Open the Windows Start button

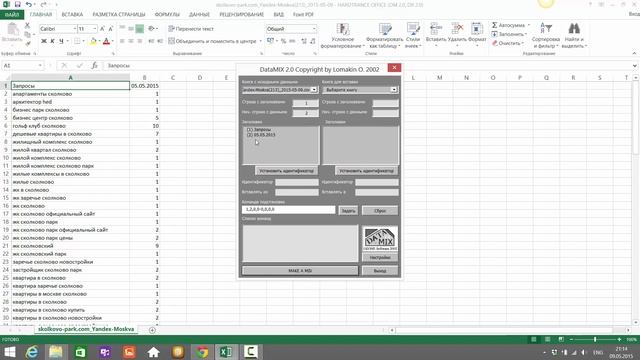tap(9, 352)
